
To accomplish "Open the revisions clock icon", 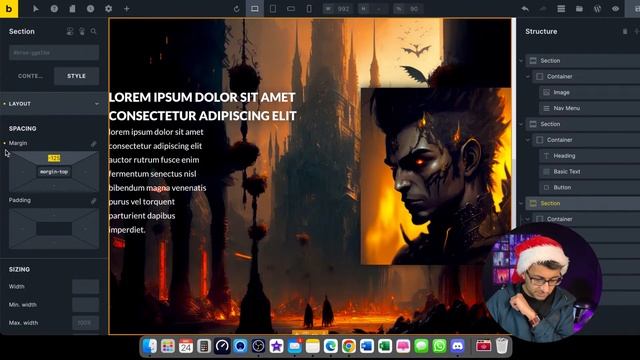I will (x=90, y=9).
